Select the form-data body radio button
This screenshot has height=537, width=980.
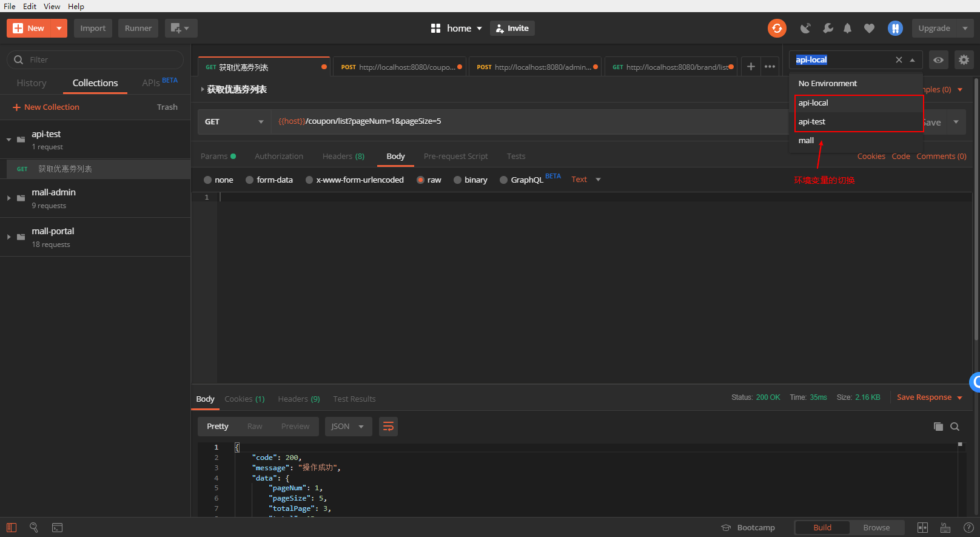pyautogui.click(x=269, y=180)
